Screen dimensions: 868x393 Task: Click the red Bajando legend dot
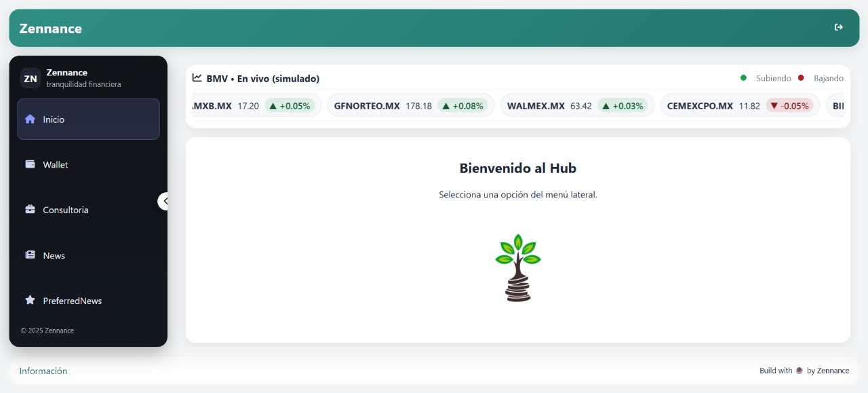tap(801, 78)
